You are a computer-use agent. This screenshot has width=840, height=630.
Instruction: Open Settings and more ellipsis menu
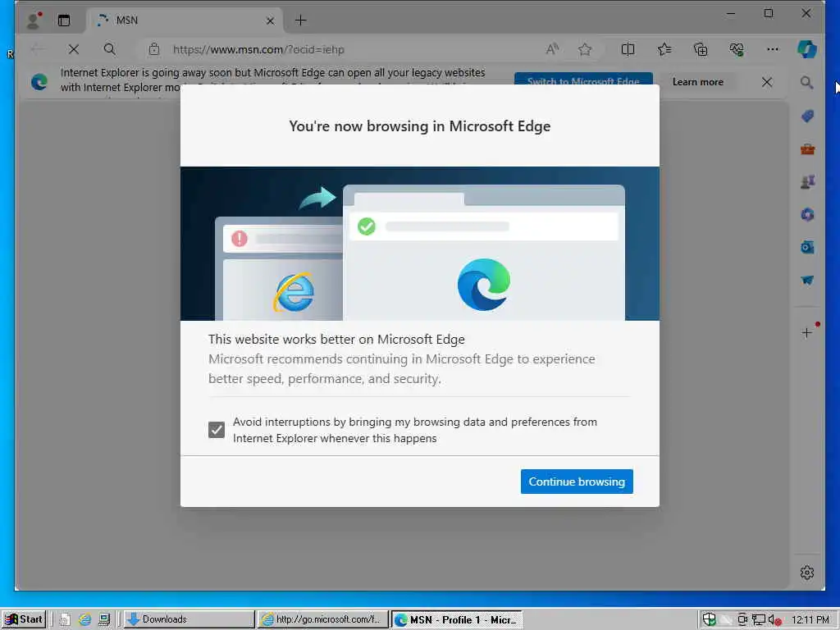click(773, 49)
